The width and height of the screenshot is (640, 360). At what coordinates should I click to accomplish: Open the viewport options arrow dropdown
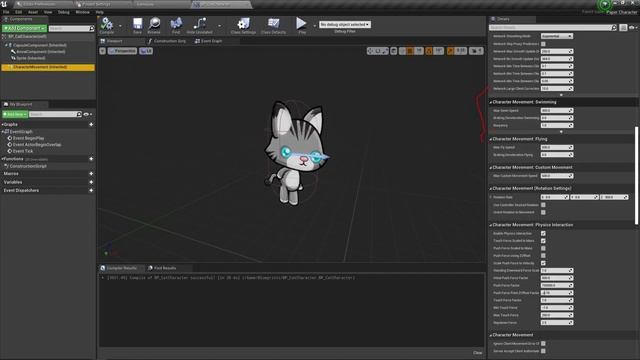point(102,51)
